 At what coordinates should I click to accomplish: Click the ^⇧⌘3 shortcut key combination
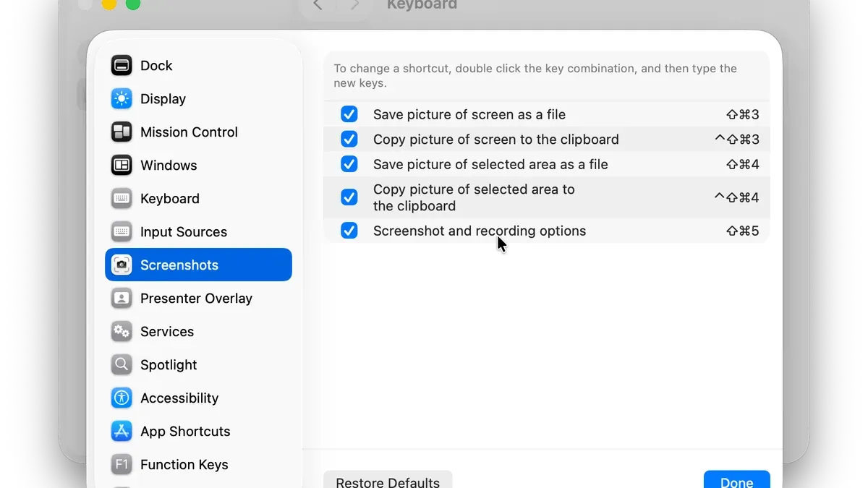click(737, 140)
